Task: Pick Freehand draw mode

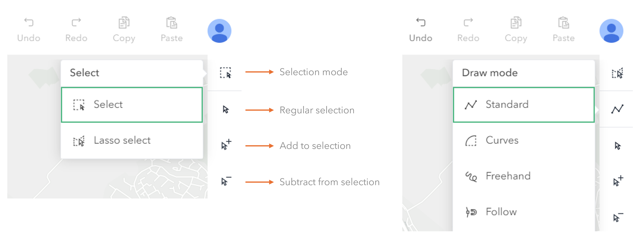Action: pyautogui.click(x=523, y=176)
